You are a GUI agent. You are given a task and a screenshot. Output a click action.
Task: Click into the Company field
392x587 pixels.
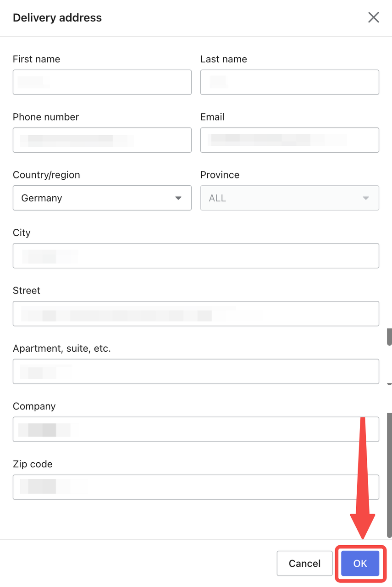(x=196, y=429)
